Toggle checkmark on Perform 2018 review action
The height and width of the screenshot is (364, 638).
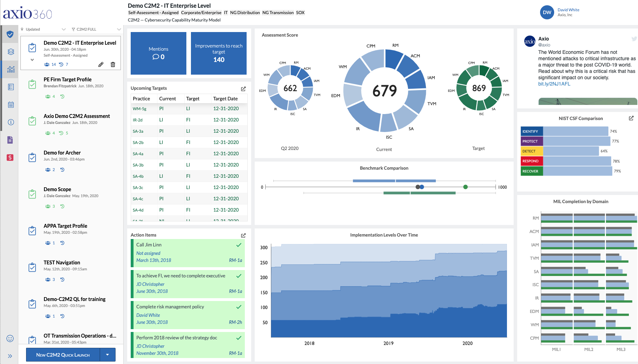pos(239,338)
